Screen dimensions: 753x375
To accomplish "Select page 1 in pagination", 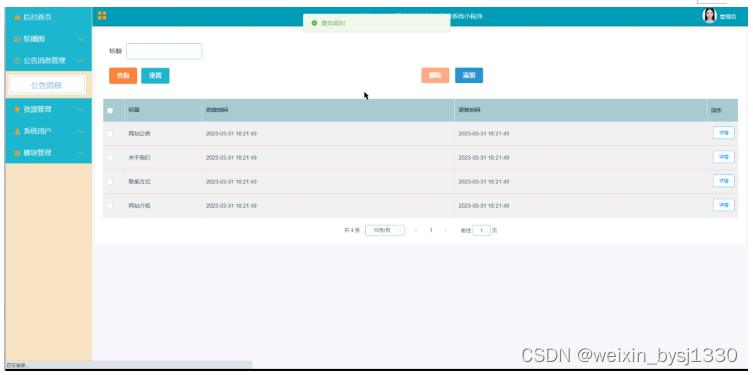I will click(x=431, y=230).
